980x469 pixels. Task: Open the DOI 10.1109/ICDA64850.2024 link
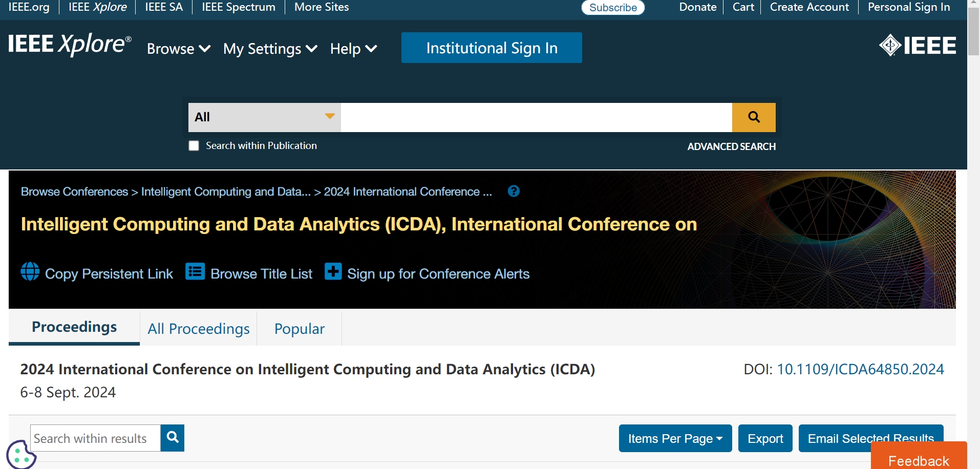tap(860, 369)
